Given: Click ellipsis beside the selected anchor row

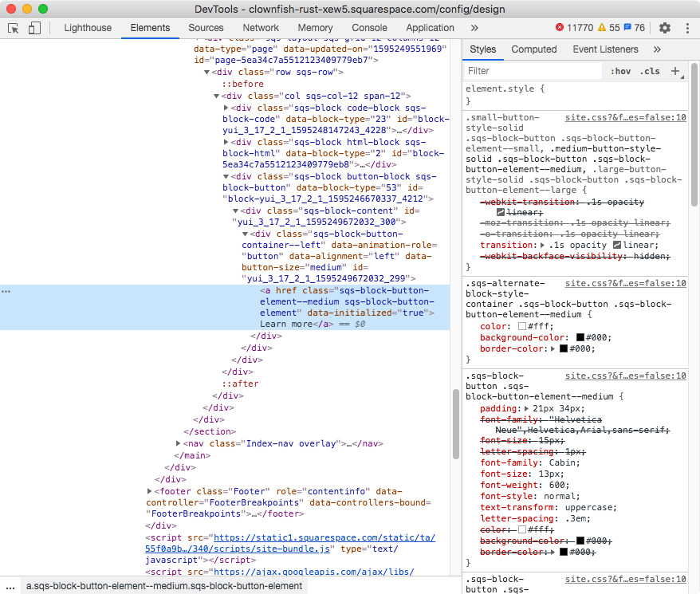Looking at the screenshot, I should coord(6,291).
